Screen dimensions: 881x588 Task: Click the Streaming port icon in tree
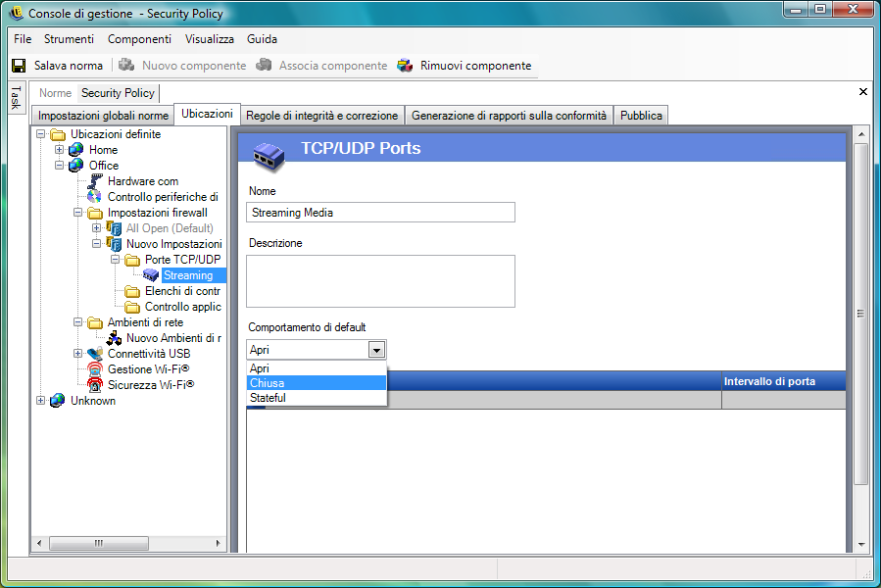pyautogui.click(x=151, y=275)
